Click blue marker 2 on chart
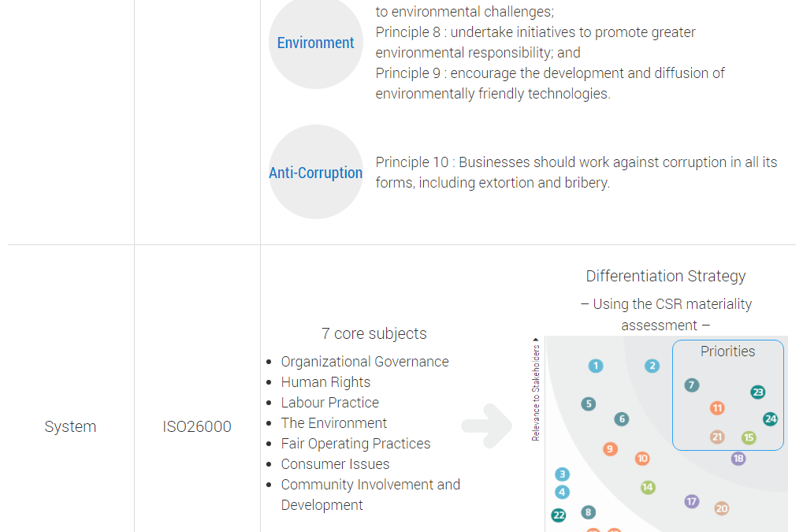This screenshot has height=532, width=803. point(652,366)
